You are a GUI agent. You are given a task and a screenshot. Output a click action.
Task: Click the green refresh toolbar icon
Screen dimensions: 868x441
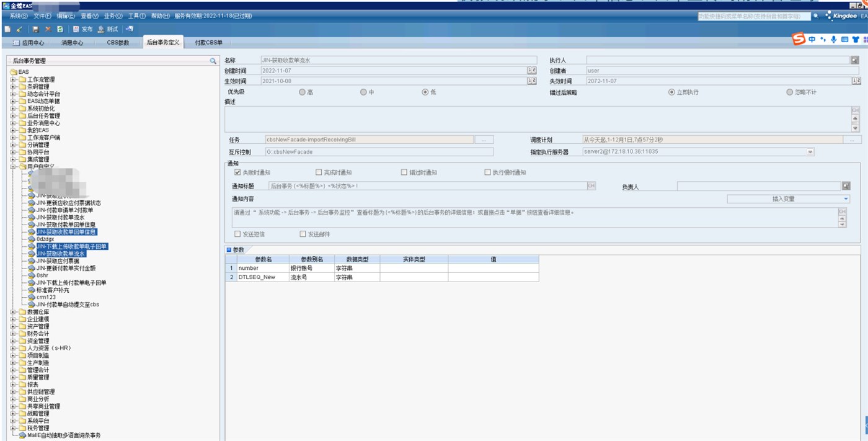click(60, 29)
